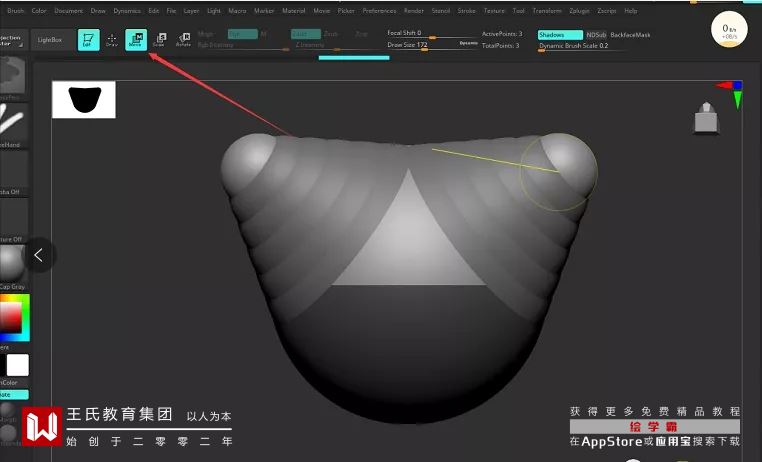Open the Dynamics menu
Viewport: 762px width, 462px height.
coord(127,11)
